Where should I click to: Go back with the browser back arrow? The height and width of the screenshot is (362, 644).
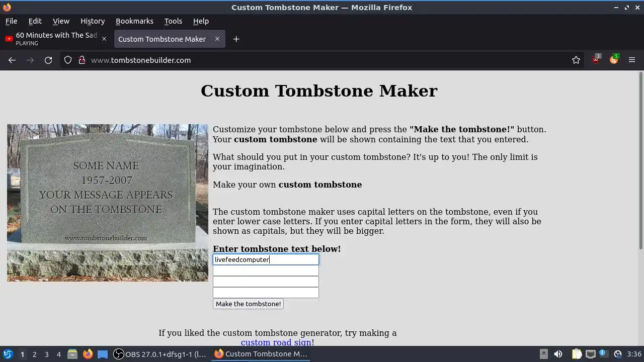(x=12, y=60)
